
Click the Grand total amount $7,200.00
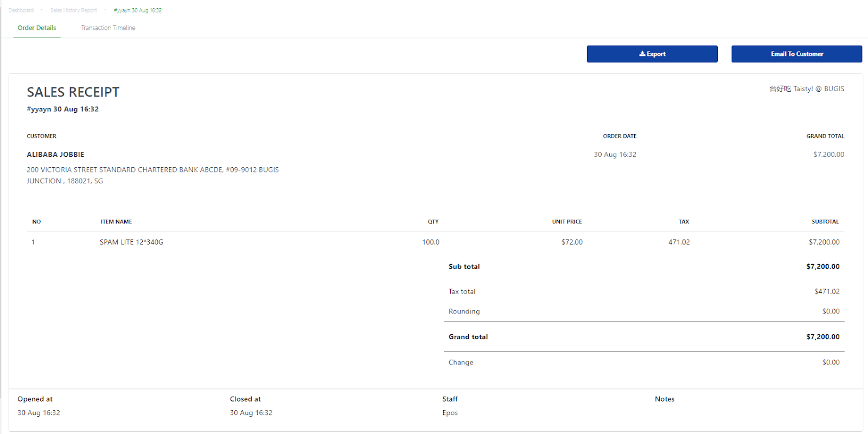pos(823,337)
